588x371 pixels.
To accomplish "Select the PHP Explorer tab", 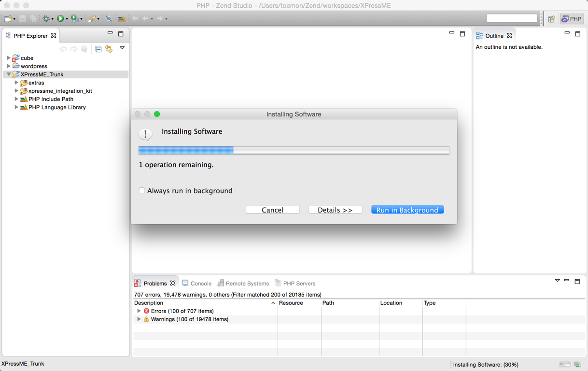I will (x=30, y=36).
